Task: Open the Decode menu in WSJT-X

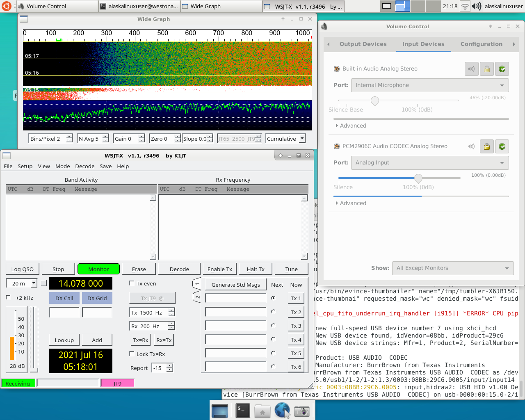Action: [x=84, y=166]
